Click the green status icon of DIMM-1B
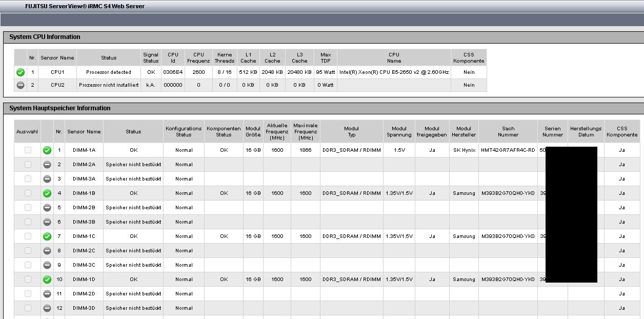Screen dimensions: 644x319 (x=47, y=193)
